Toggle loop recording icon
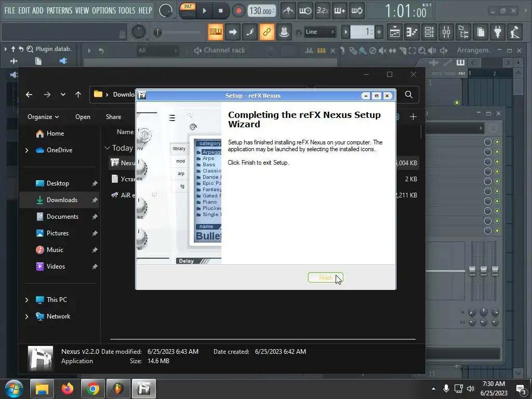Image resolution: width=532 pixels, height=399 pixels. (x=357, y=11)
